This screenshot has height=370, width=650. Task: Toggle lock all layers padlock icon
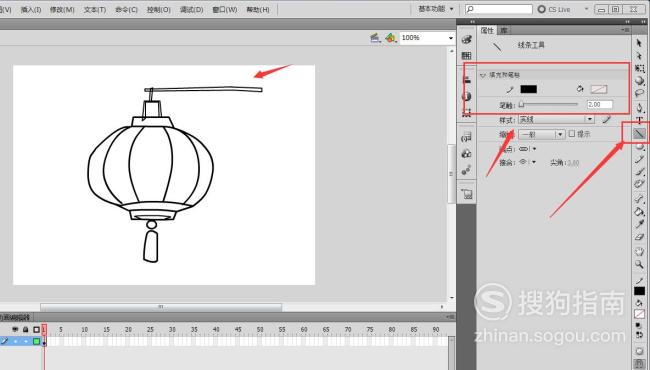[x=26, y=330]
